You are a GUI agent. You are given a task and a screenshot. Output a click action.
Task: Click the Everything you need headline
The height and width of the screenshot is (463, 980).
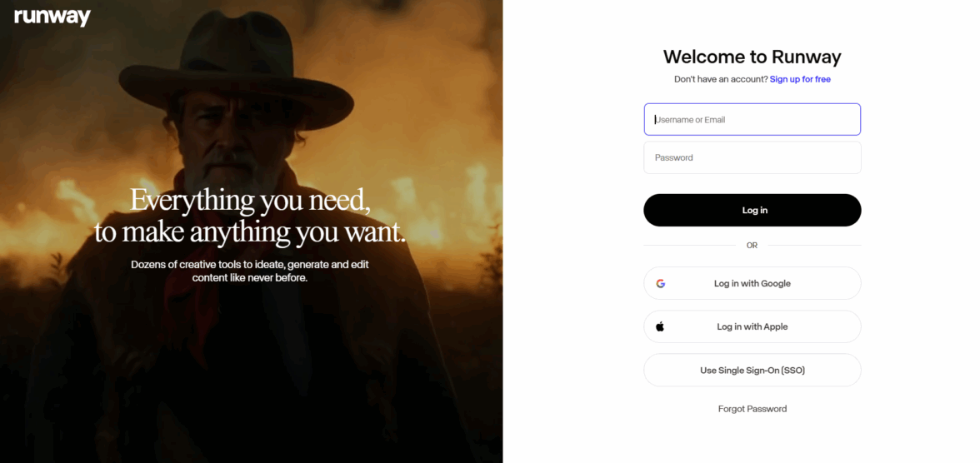(x=250, y=216)
